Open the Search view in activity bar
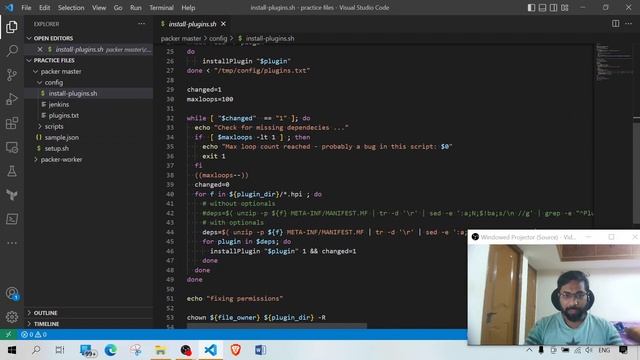This screenshot has height=360, width=640. point(12,51)
